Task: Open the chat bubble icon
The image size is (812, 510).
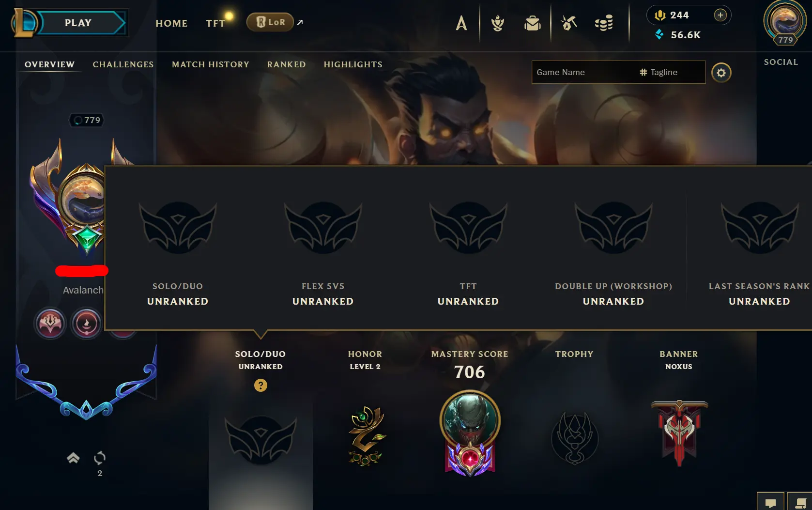Action: click(770, 502)
